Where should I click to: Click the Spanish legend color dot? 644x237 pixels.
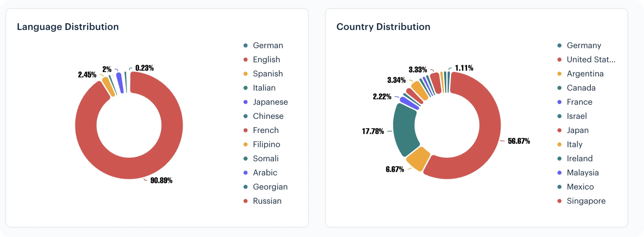246,74
